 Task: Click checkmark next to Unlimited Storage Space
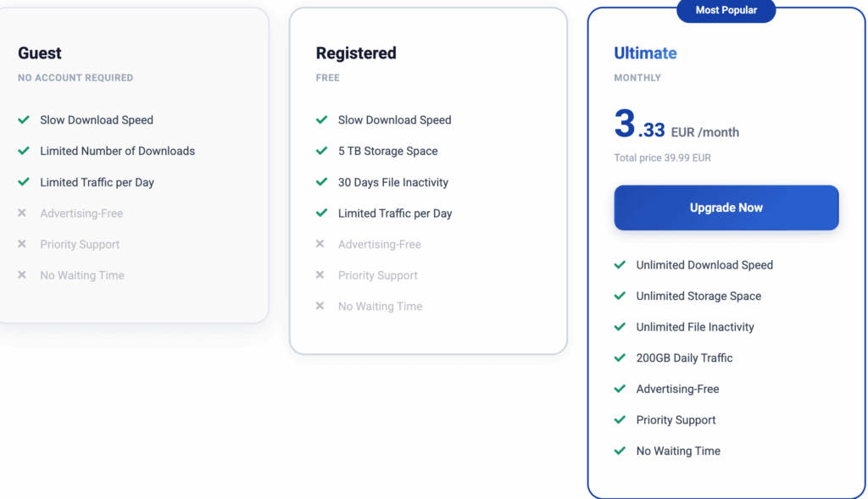tap(620, 296)
